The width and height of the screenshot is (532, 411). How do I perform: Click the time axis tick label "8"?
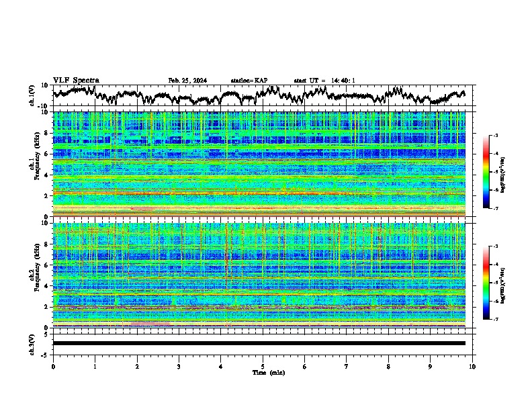click(388, 367)
